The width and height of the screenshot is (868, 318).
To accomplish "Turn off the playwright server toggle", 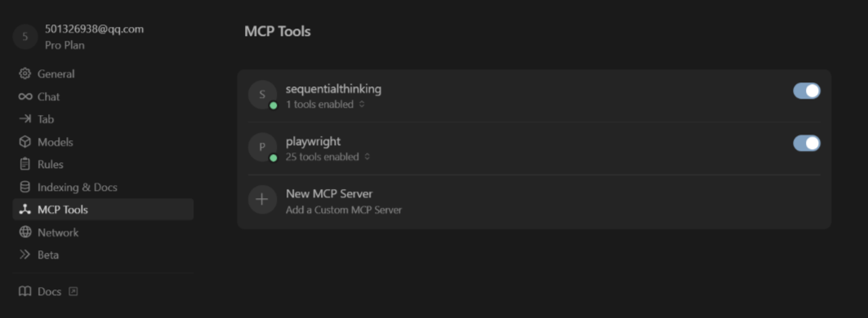I will (x=807, y=144).
